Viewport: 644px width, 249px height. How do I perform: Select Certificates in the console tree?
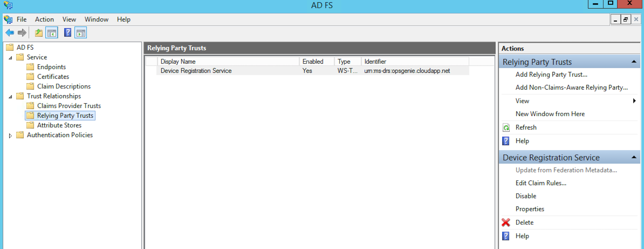coord(53,76)
